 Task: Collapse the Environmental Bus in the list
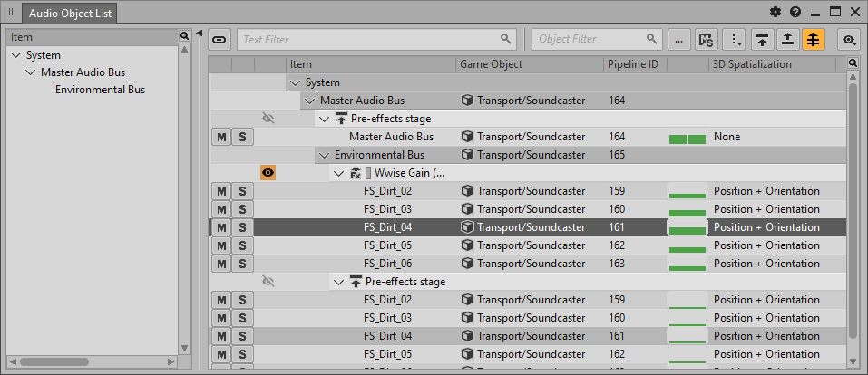tap(325, 155)
